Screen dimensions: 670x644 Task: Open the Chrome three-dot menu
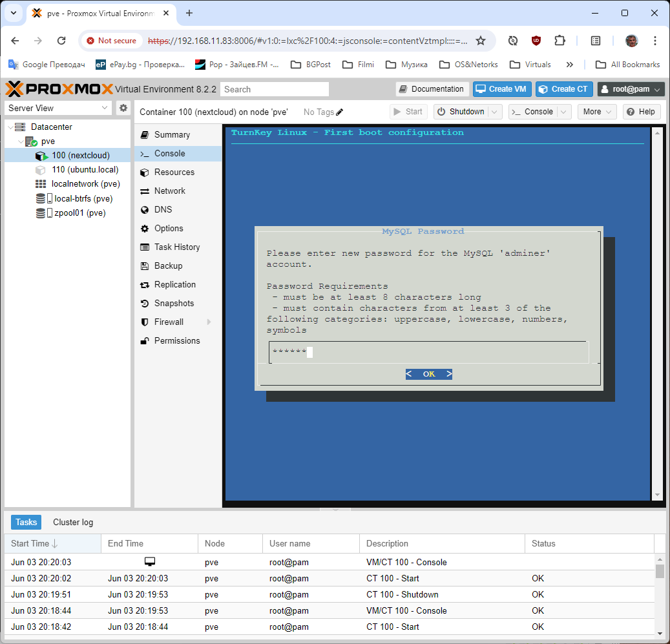(x=654, y=41)
